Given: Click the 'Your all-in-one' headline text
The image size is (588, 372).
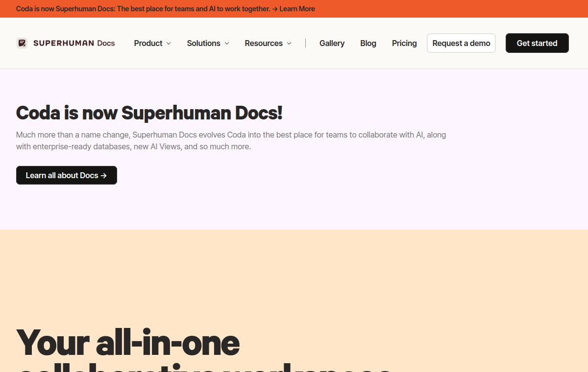Looking at the screenshot, I should pyautogui.click(x=128, y=342).
